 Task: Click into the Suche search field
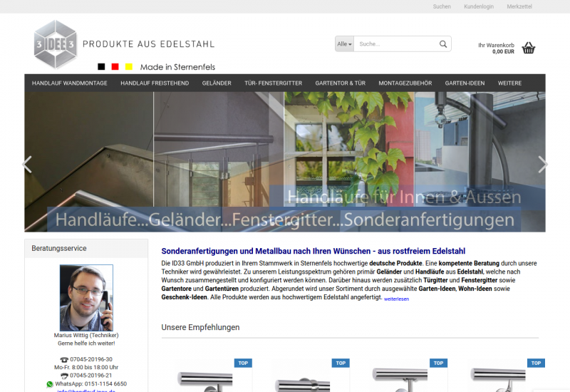coord(395,44)
